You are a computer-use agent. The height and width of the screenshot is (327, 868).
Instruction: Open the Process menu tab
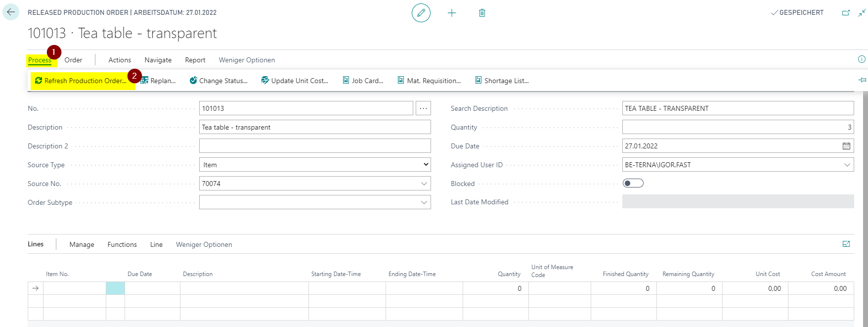pyautogui.click(x=40, y=60)
